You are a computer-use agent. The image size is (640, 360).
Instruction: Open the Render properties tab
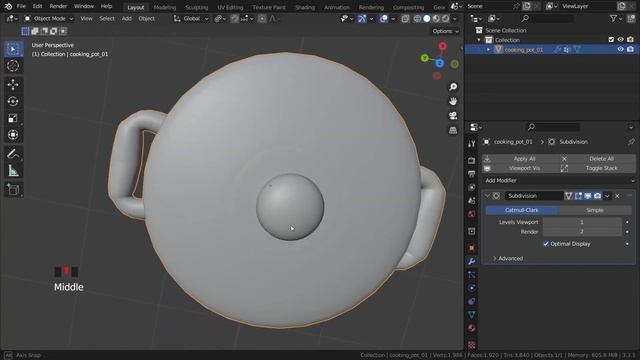coord(472,160)
